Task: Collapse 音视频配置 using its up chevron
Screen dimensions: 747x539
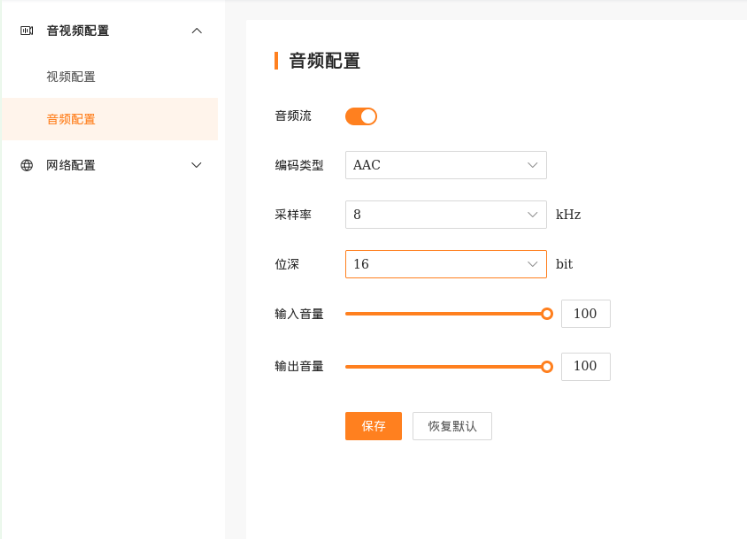Action: [197, 31]
